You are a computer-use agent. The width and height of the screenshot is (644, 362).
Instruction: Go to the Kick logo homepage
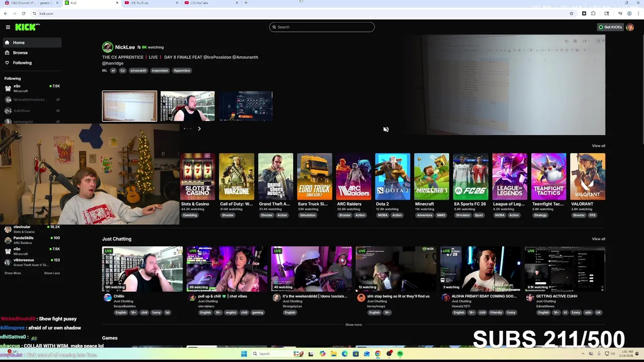(27, 27)
